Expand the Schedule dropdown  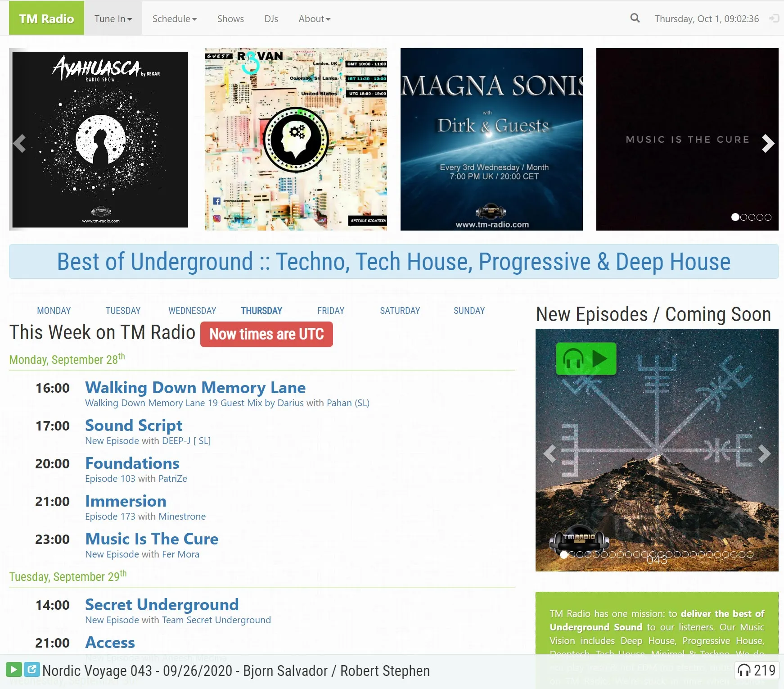coord(174,18)
